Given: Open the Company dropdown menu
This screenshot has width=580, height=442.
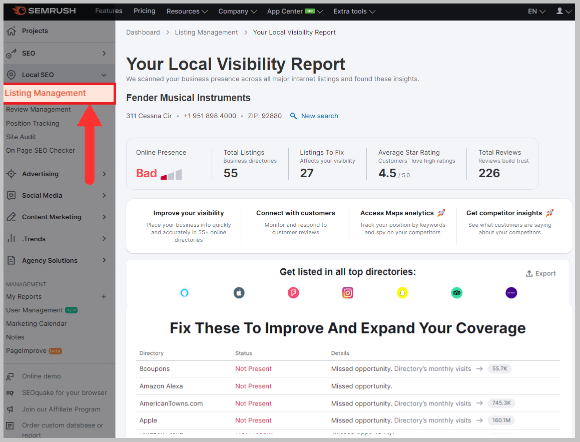Looking at the screenshot, I should click(x=237, y=11).
